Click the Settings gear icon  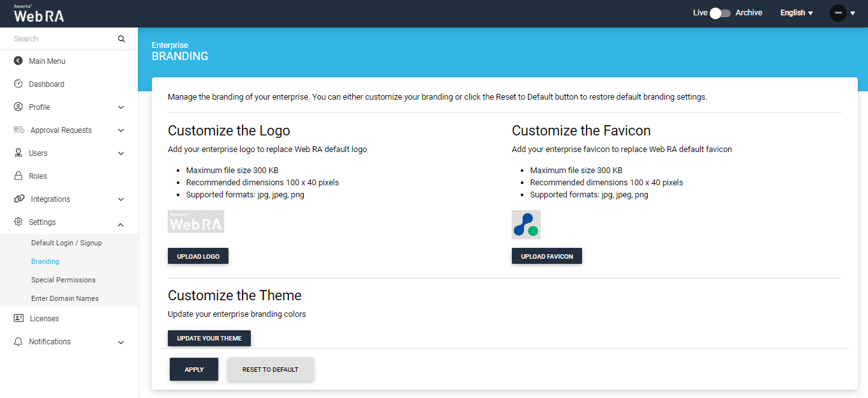click(x=19, y=222)
